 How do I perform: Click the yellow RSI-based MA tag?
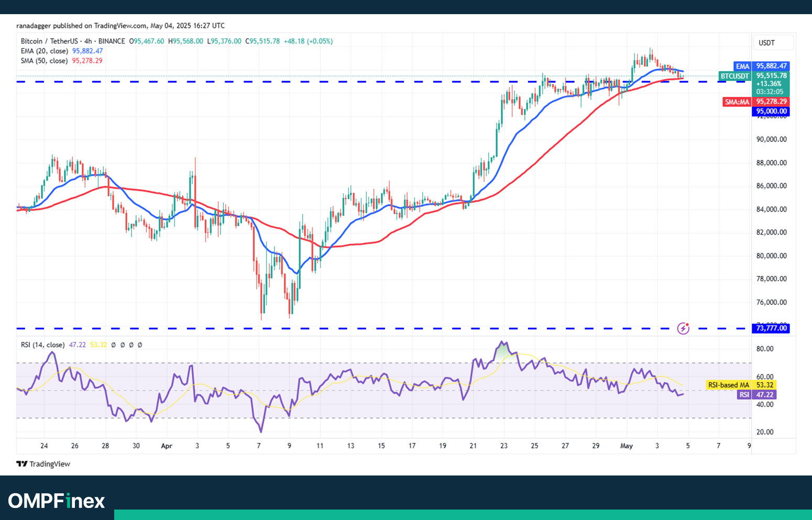point(728,385)
